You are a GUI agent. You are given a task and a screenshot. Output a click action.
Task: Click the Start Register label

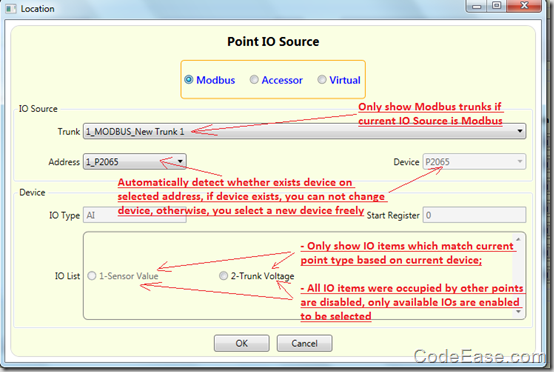click(x=393, y=215)
